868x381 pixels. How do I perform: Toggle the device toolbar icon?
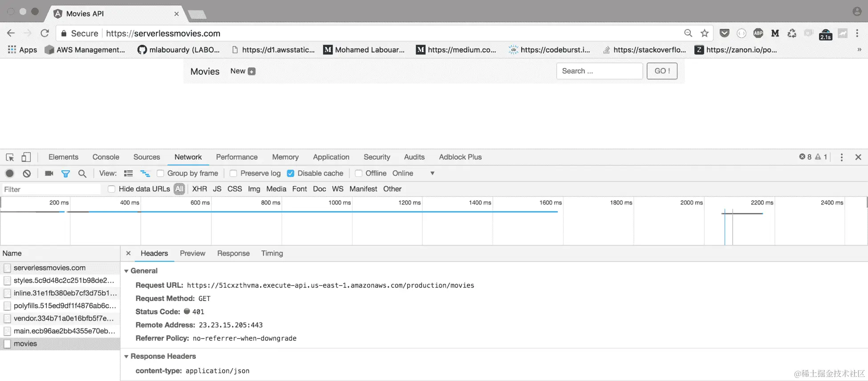coord(26,157)
